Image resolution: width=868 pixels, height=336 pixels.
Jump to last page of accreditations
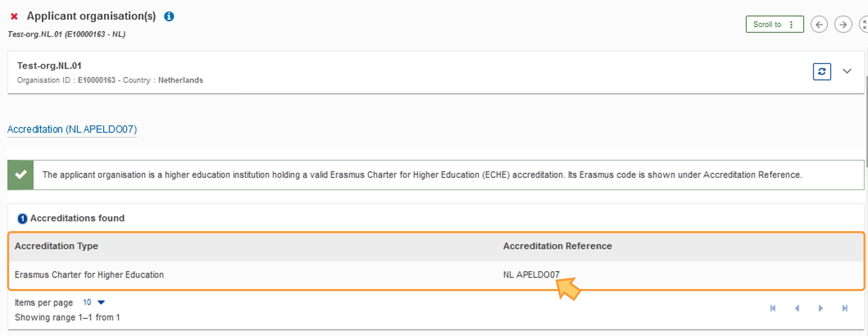pyautogui.click(x=845, y=308)
